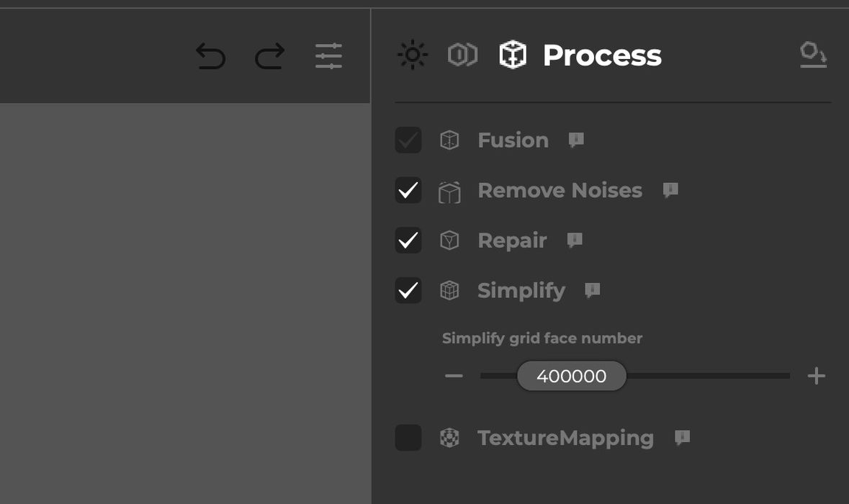Click the scan mode icon beside the sun
Image resolution: width=849 pixels, height=504 pixels.
462,55
